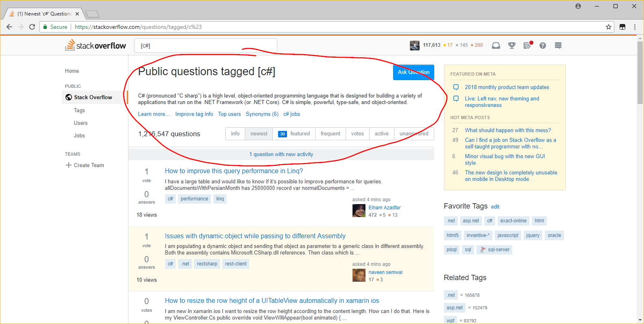Image resolution: width=644 pixels, height=324 pixels.
Task: Click Learn more… link
Action: [154, 114]
